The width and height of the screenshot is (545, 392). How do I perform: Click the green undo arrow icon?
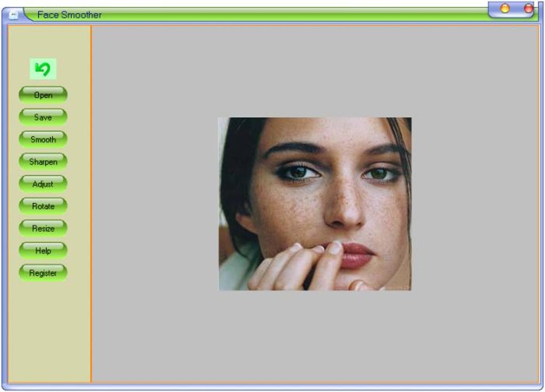click(x=43, y=69)
